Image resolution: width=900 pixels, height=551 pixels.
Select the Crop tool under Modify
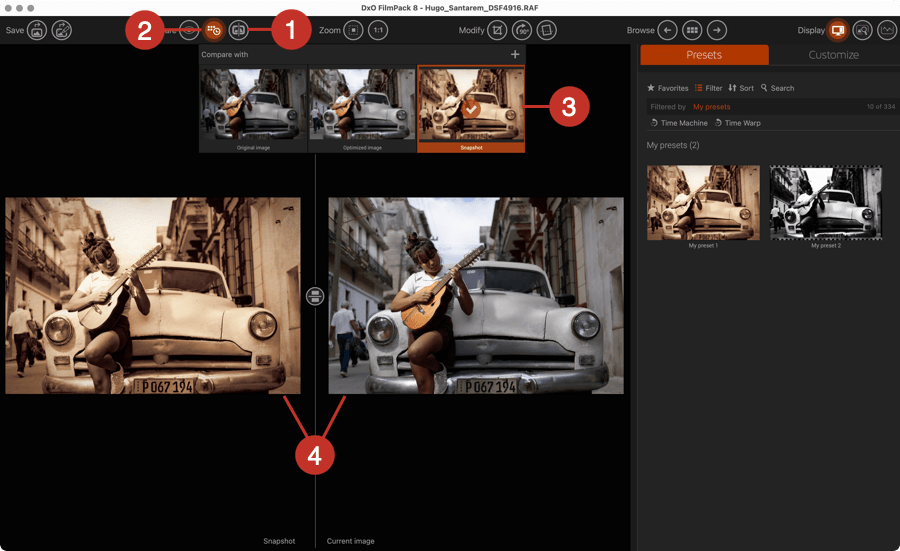(x=497, y=31)
